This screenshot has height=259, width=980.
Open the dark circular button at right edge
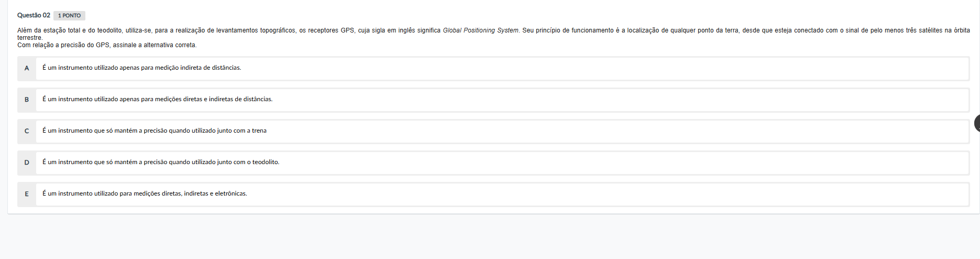pos(977,124)
